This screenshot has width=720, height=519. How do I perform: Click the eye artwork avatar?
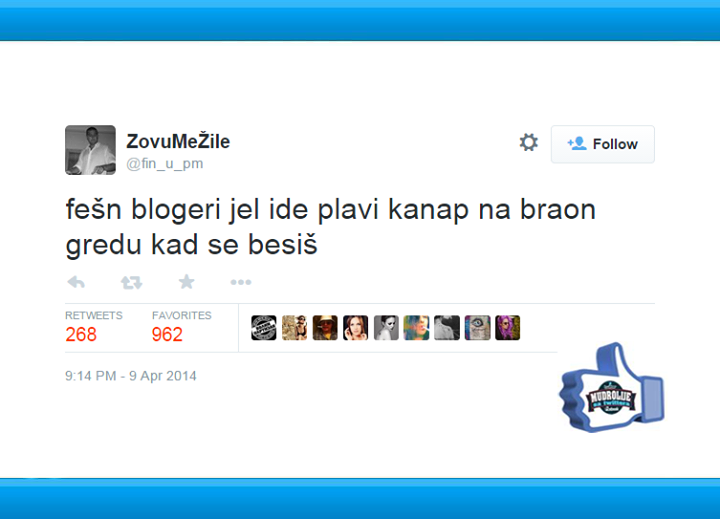(x=477, y=327)
